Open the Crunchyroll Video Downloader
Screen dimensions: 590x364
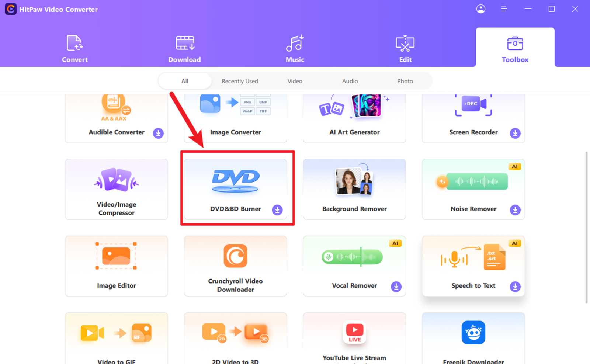click(235, 266)
